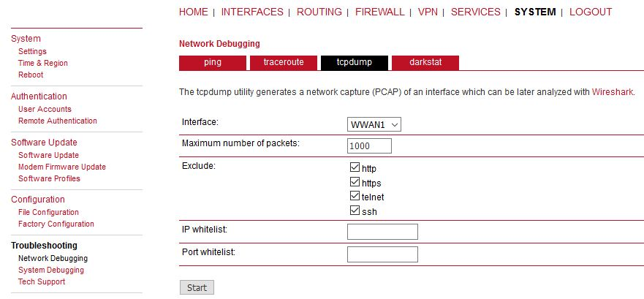Select Factory Configuration in the sidebar

[56, 224]
